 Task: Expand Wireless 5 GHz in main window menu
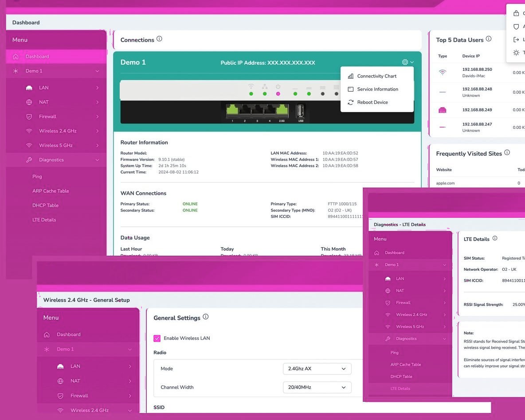[x=56, y=145]
